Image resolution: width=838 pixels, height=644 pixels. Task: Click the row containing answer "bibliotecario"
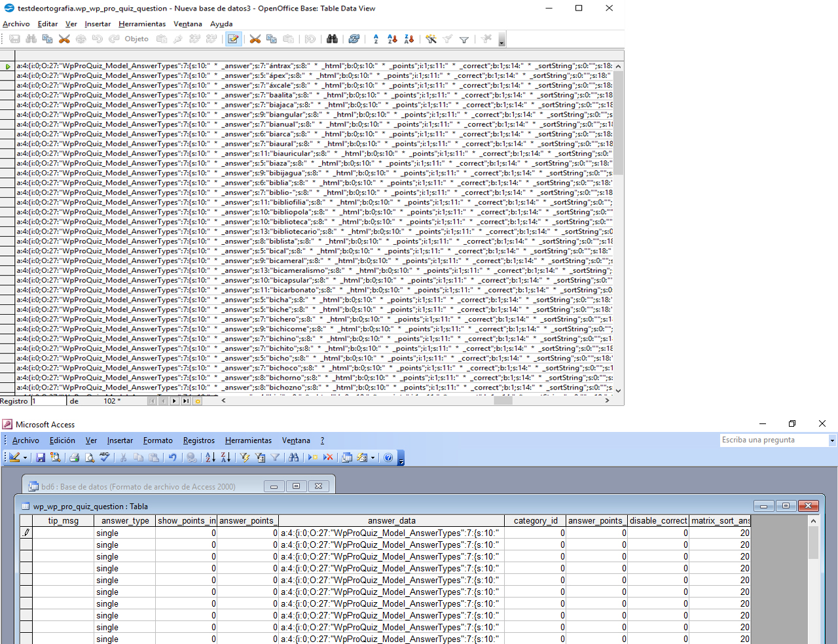coord(314,231)
